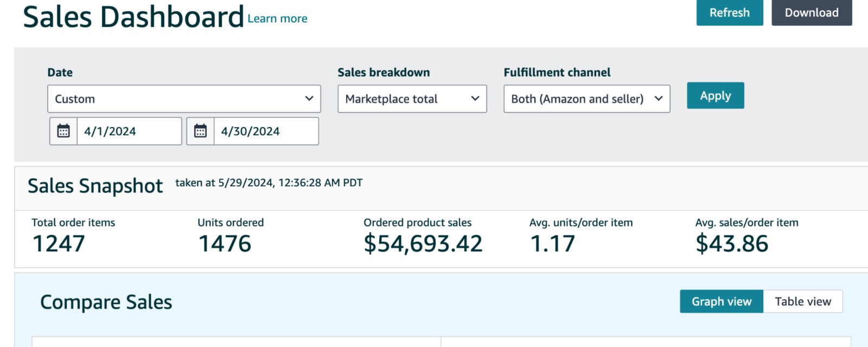
Task: Select the Ordered product sales amount $54,693.42
Action: (x=423, y=244)
